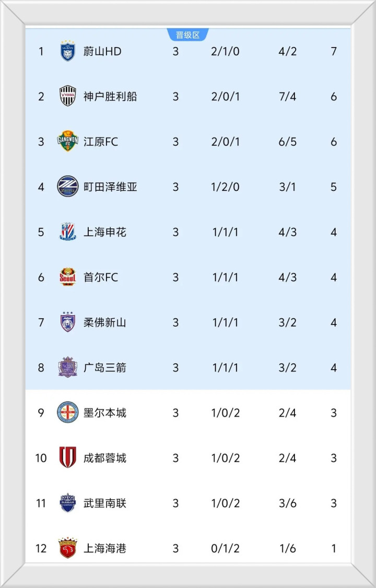Open the 上海海港 club logo
376x588 pixels.
(67, 548)
